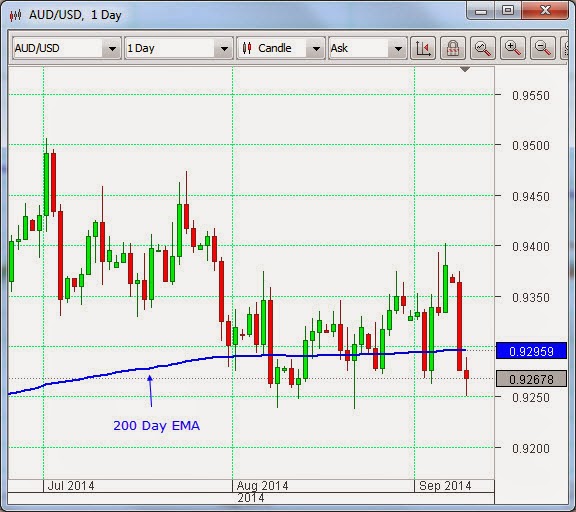
Task: Click the magnifier chart-zoom reset icon
Action: point(483,48)
